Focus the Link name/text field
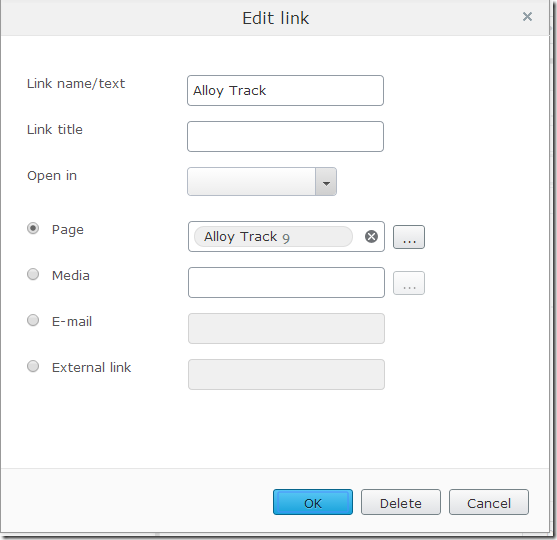This screenshot has width=557, height=540. point(286,91)
